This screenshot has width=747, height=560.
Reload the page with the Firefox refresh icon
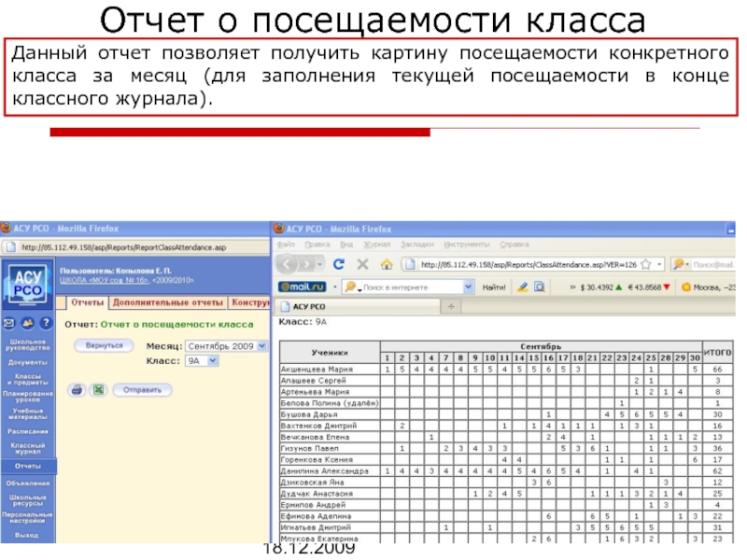(x=339, y=264)
